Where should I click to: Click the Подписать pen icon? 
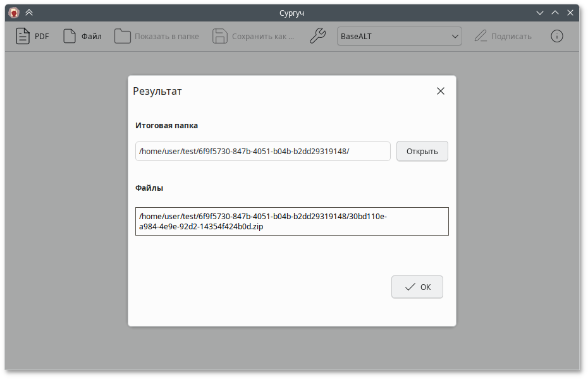481,37
